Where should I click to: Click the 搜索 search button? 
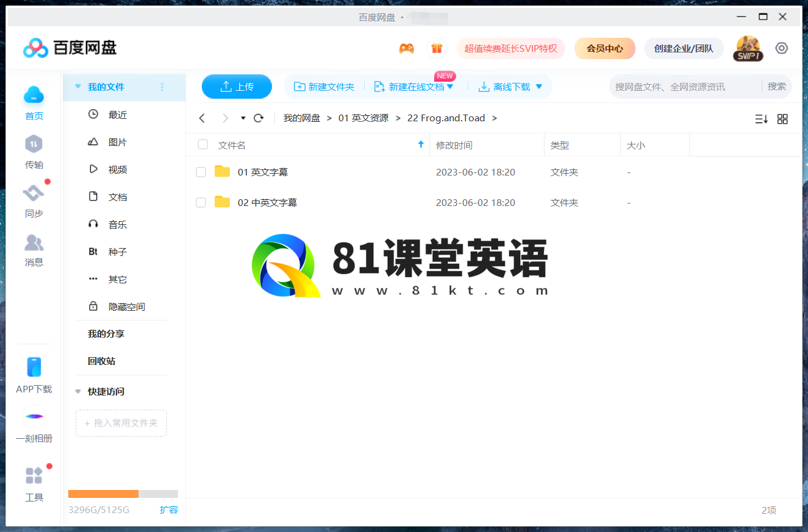[x=777, y=87]
